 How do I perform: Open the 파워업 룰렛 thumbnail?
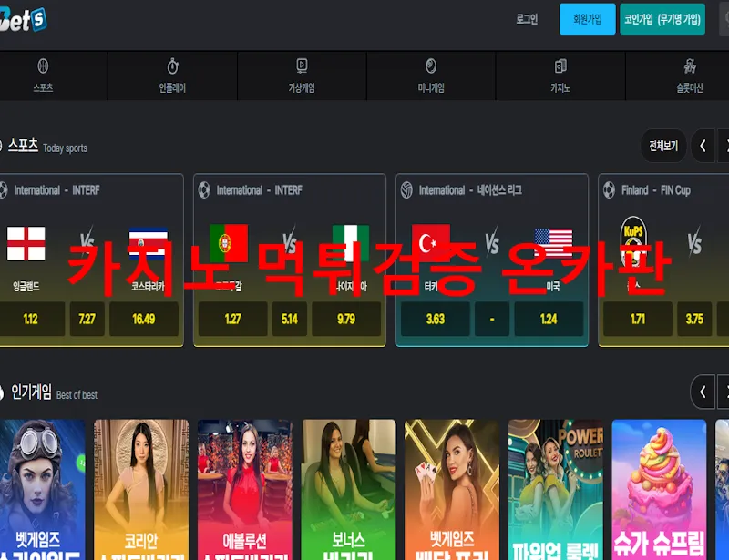[556, 490]
